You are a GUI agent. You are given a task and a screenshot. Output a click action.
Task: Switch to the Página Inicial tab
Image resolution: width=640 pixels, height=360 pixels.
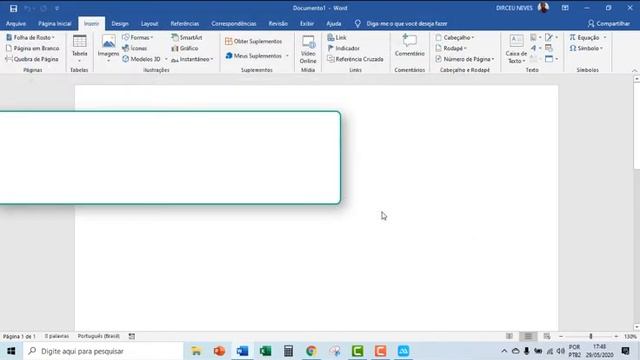coord(55,24)
